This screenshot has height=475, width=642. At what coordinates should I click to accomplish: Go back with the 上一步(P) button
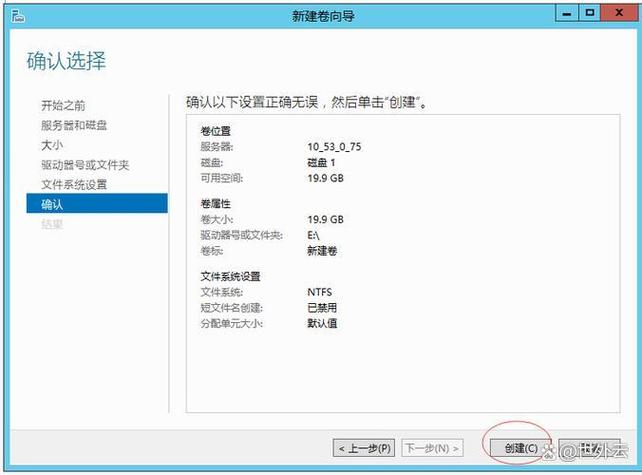(x=364, y=448)
